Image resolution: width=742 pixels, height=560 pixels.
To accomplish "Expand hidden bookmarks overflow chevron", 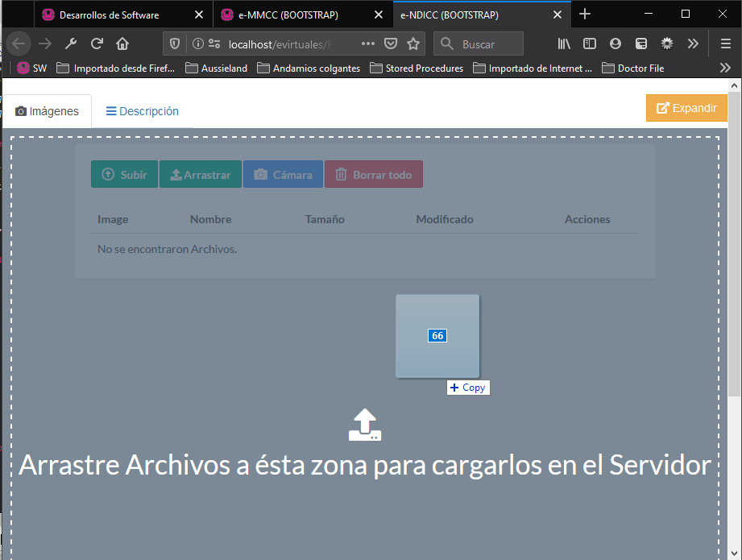I will (x=724, y=68).
